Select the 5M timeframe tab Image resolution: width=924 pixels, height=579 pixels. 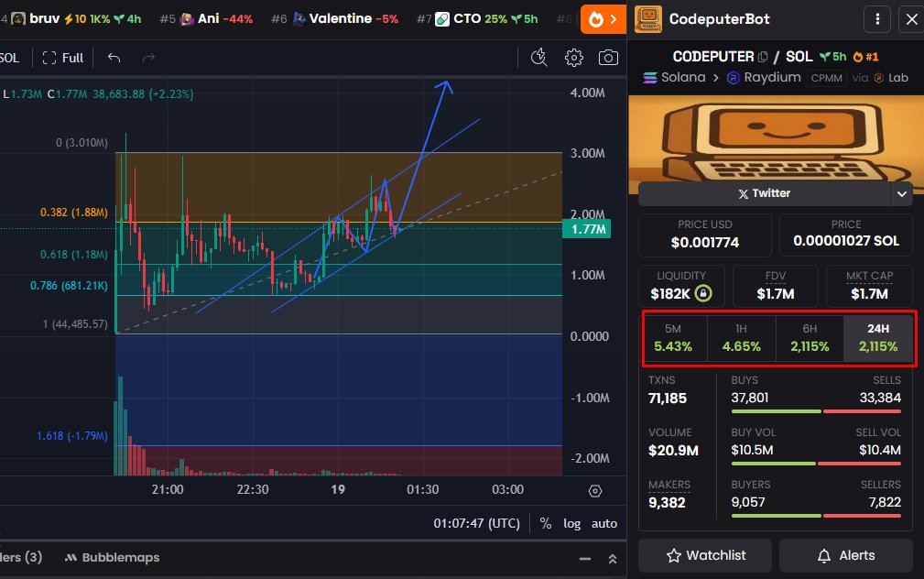coord(672,338)
